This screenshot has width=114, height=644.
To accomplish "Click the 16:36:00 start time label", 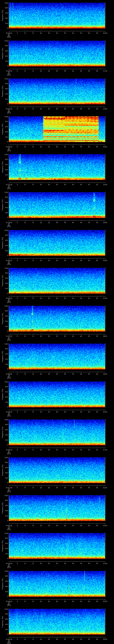I will [x=9, y=298].
